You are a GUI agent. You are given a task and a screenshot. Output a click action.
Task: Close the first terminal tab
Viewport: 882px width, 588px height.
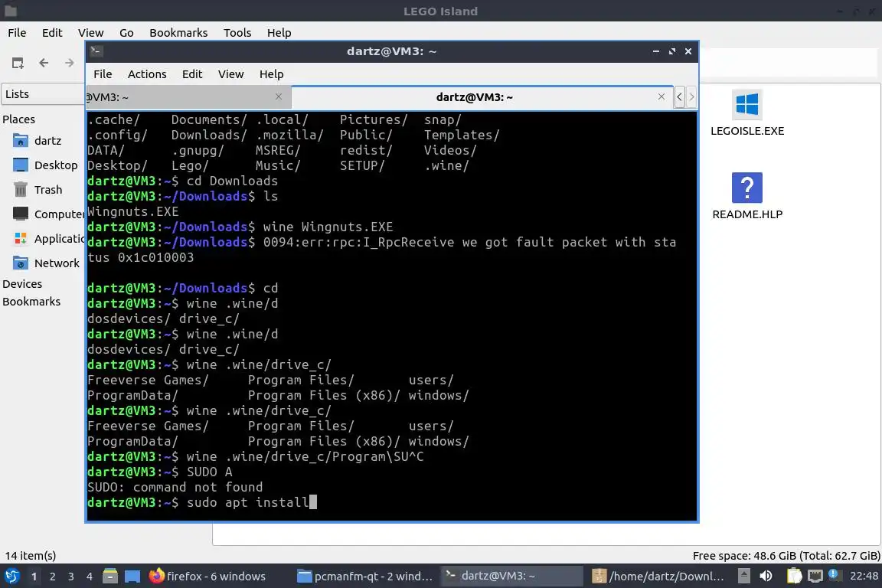click(x=279, y=96)
